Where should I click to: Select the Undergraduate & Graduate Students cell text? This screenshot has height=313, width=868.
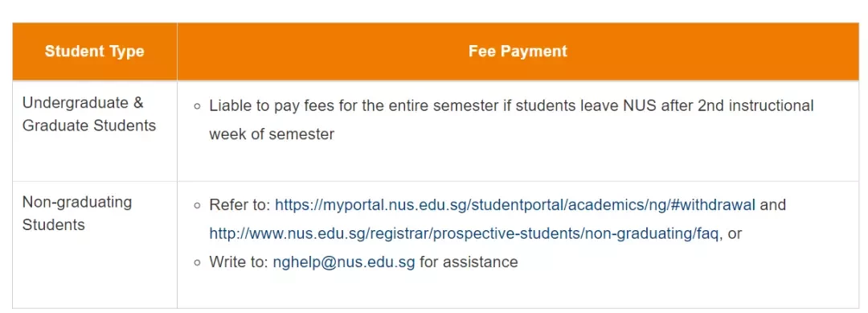pos(89,114)
